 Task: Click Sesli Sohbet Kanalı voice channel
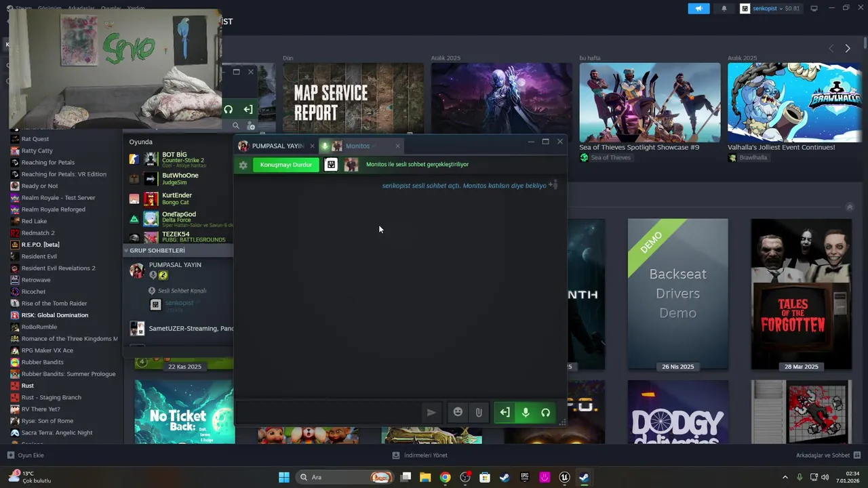coord(182,291)
